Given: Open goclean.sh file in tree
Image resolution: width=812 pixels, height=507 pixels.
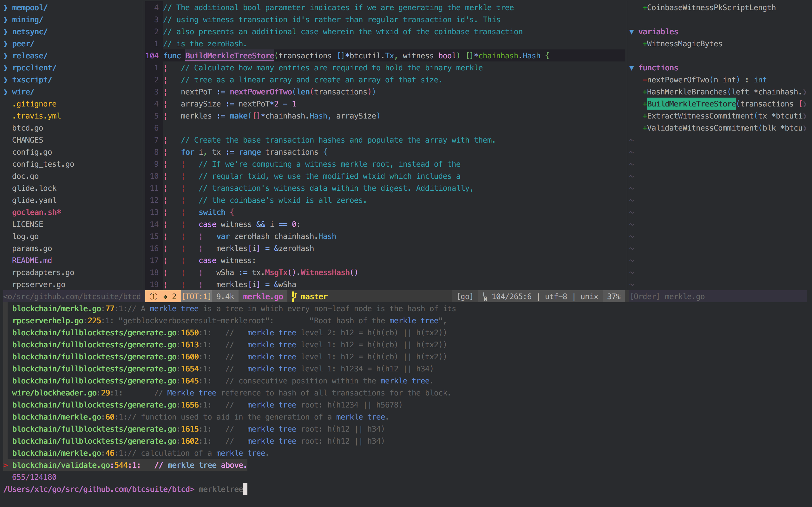Looking at the screenshot, I should pos(36,212).
